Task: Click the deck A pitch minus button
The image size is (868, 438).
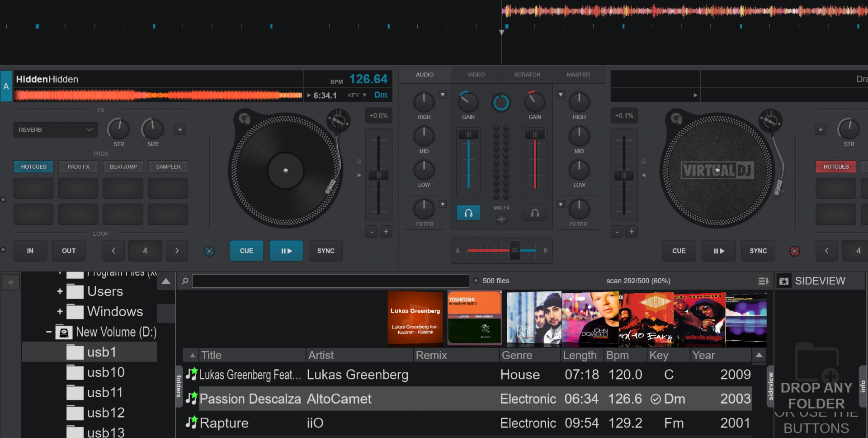Action: tap(371, 232)
